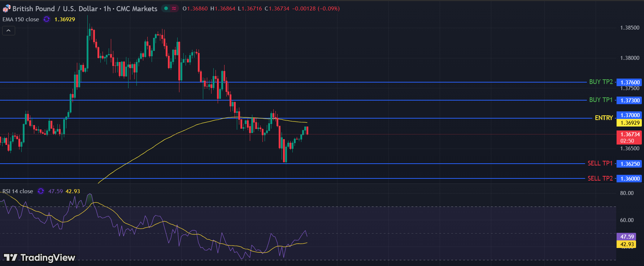Open the TradingView logo
The width and height of the screenshot is (644, 266).
coord(39,257)
